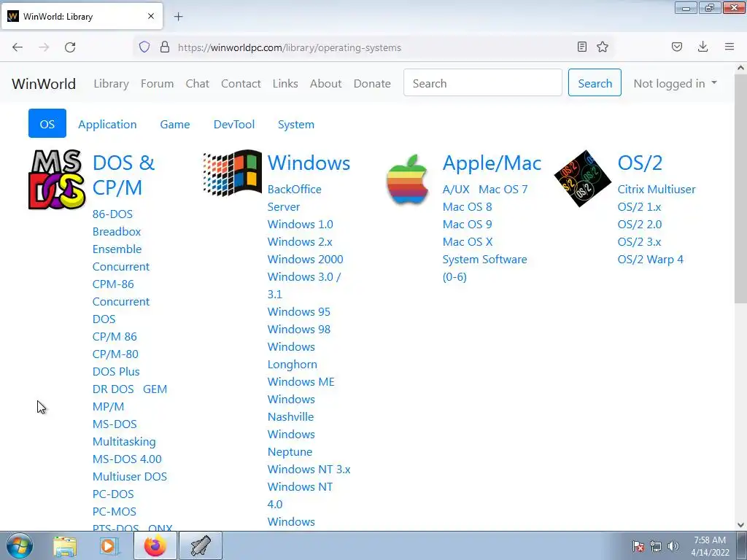Click the scrollbar down arrow
747x560 pixels.
[741, 525]
